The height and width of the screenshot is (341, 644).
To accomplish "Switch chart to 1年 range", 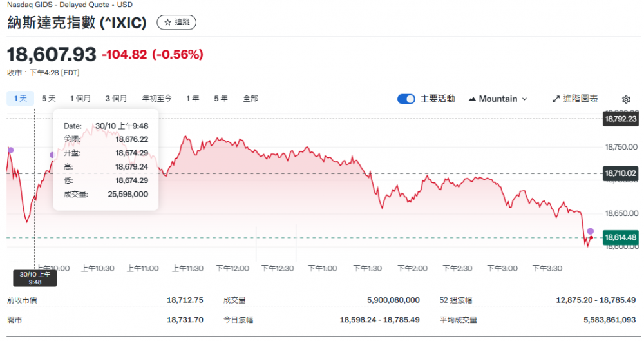I will click(x=193, y=99).
